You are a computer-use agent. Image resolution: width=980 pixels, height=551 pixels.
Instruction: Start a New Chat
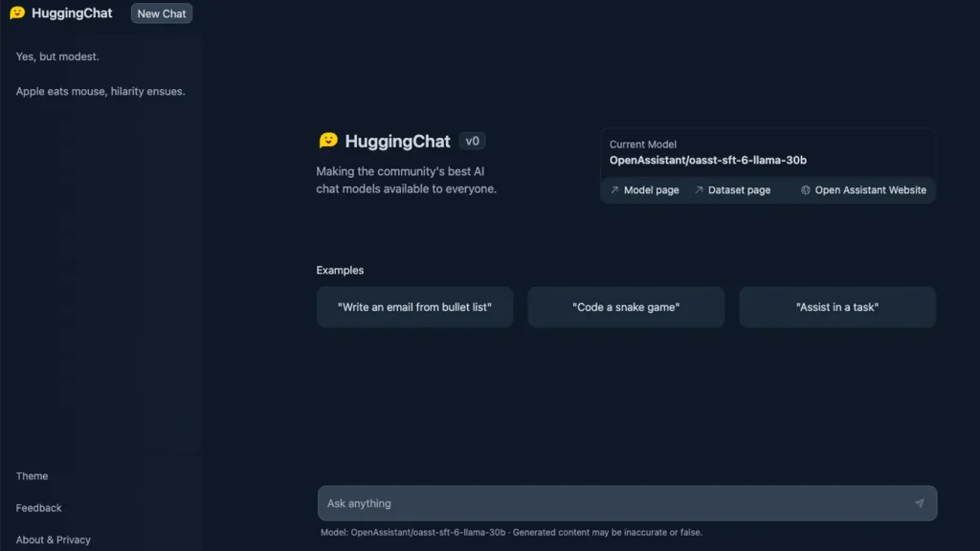point(160,12)
